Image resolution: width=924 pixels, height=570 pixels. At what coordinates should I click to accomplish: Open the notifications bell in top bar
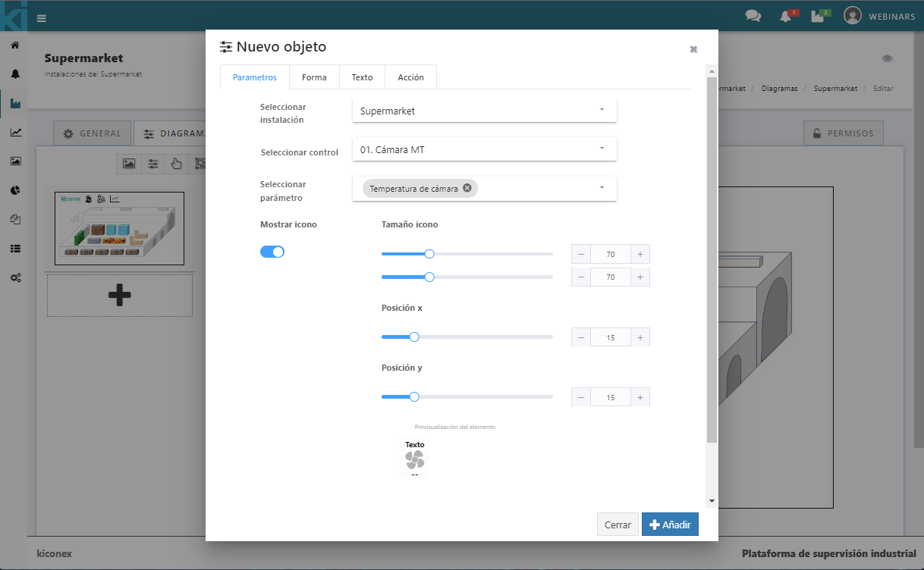pos(785,16)
